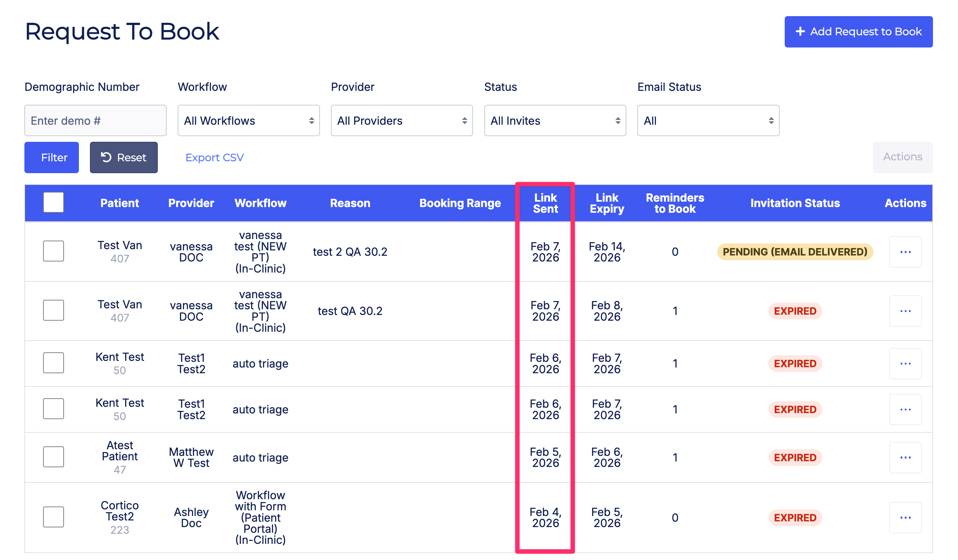
Task: Open three-dot actions for pending Test Van row
Action: click(905, 252)
